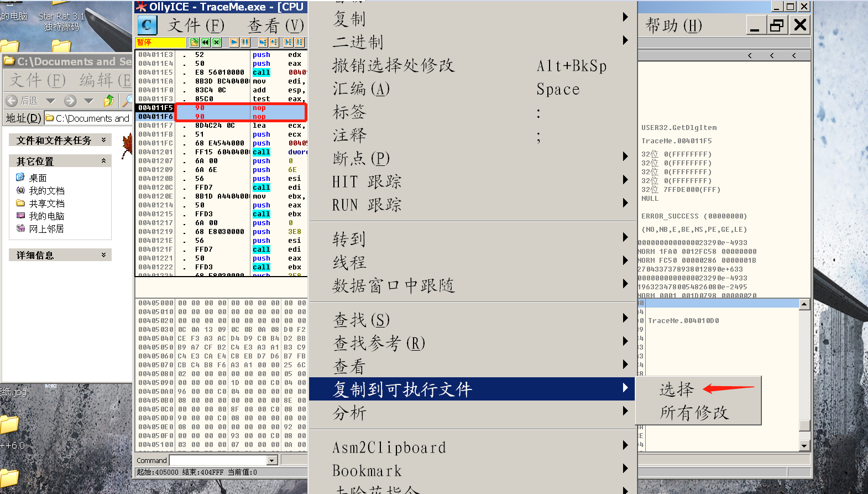Click the Run program play icon
The height and width of the screenshot is (494, 868).
pyautogui.click(x=234, y=42)
